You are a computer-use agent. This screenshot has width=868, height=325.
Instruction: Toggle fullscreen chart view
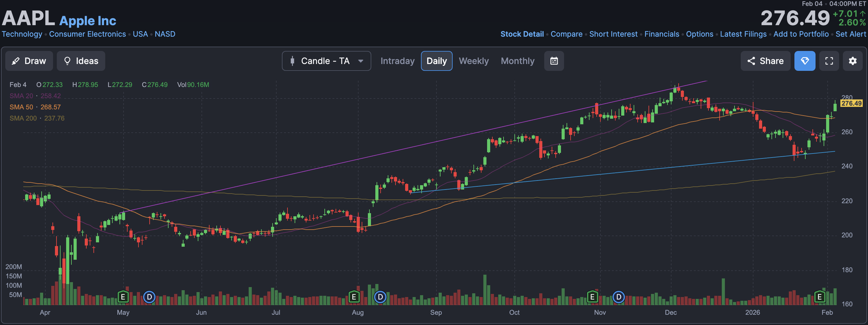pos(829,61)
